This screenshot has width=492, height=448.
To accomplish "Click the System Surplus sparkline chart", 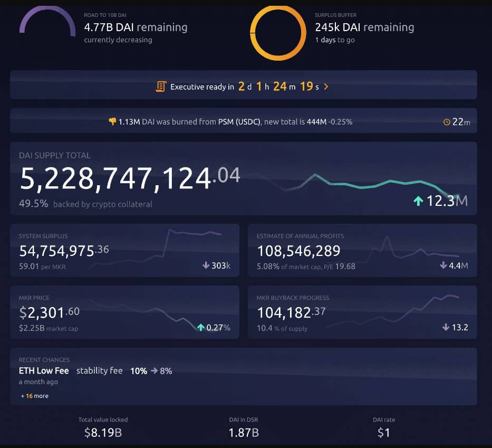I will point(156,248).
